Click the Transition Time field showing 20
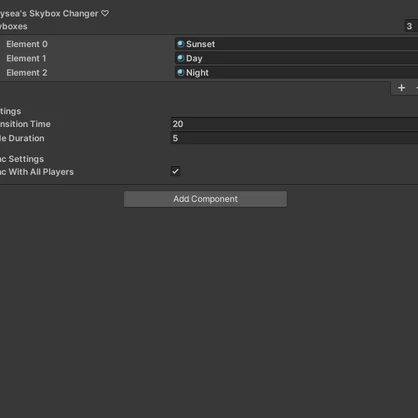 (x=295, y=124)
